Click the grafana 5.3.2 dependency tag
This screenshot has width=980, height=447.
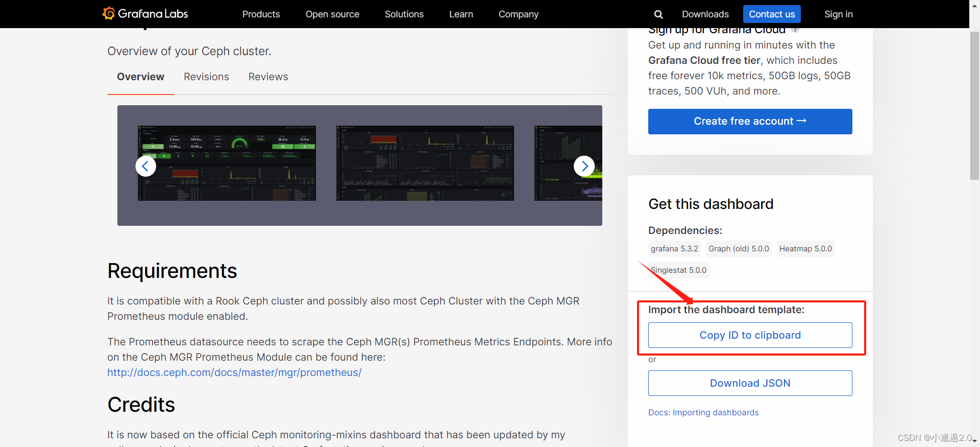pyautogui.click(x=674, y=249)
